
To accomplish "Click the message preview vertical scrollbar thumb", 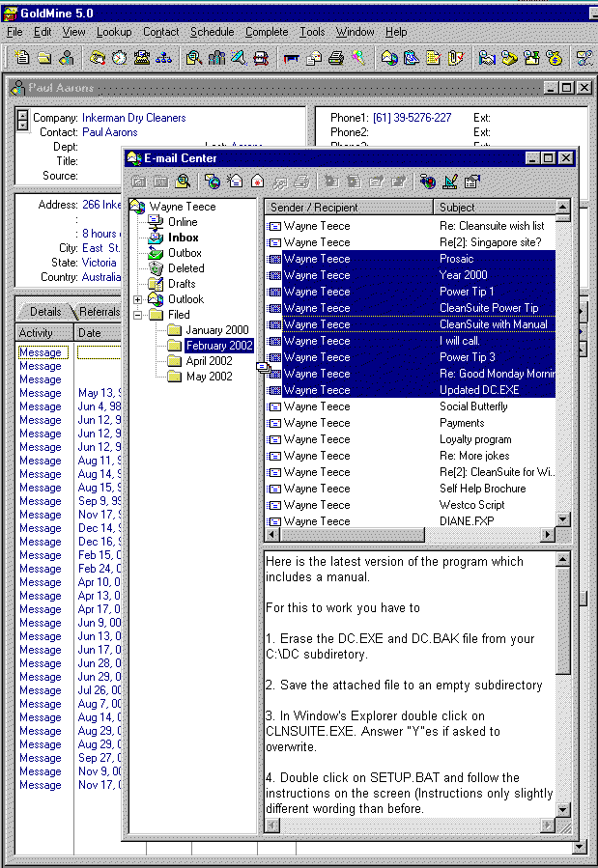I will click(x=562, y=621).
